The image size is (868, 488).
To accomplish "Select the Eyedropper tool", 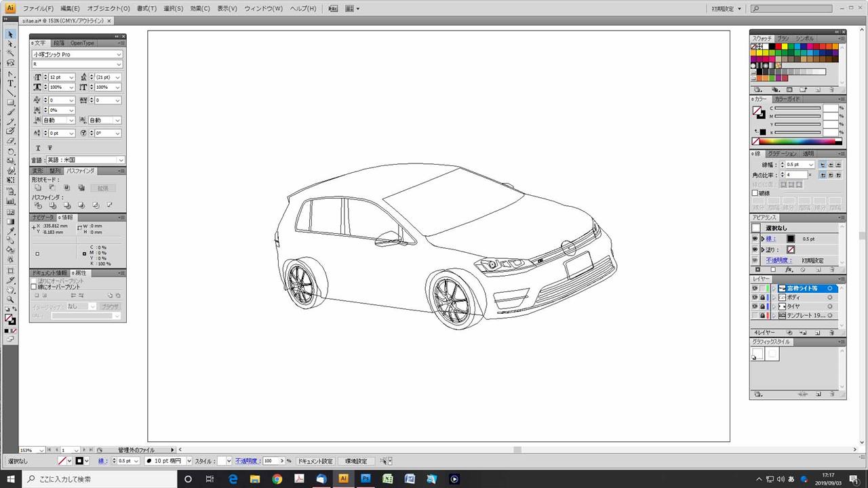I will pyautogui.click(x=11, y=230).
